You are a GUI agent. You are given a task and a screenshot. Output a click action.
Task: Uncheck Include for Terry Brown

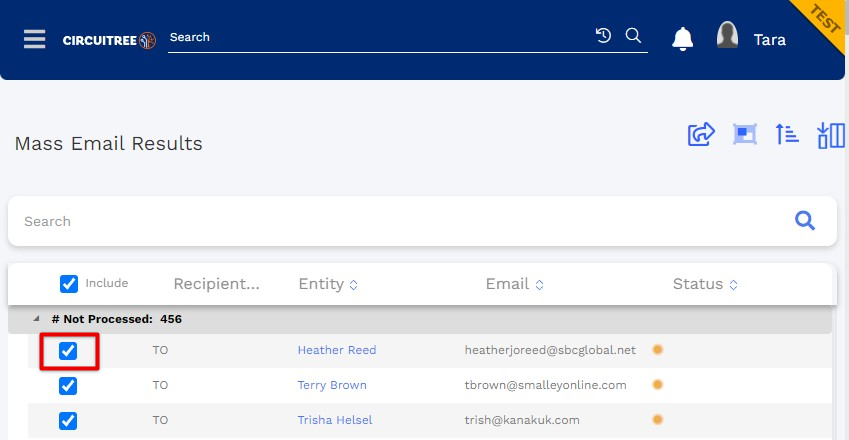(x=68, y=386)
